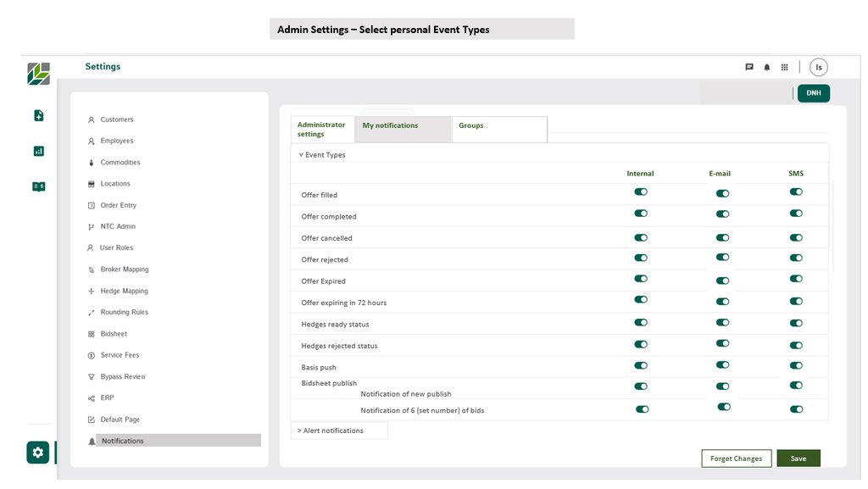Screen dimensions: 868x489
Task: Select Broker Mapping in settings menu
Action: point(124,270)
